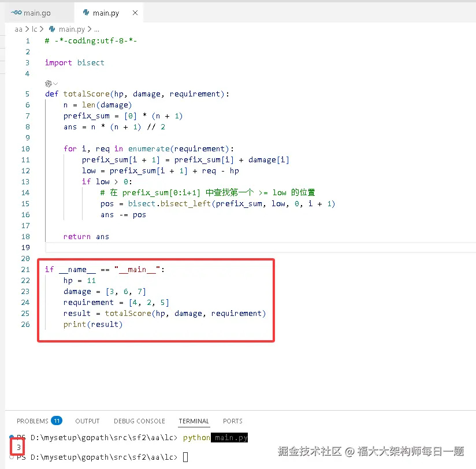This screenshot has width=476, height=469.
Task: Open the code lens AI icon above totalScore
Action: click(x=49, y=84)
